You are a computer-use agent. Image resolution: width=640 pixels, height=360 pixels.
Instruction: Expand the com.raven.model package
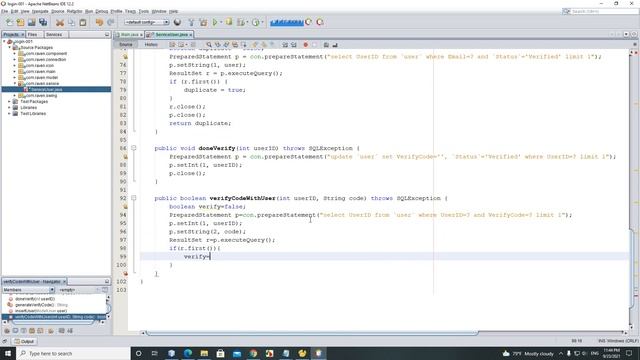15,77
